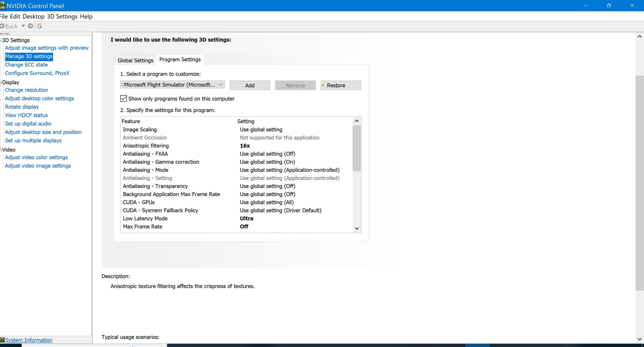Click the icon on the Restore button
This screenshot has width=644, height=347.
tap(323, 85)
